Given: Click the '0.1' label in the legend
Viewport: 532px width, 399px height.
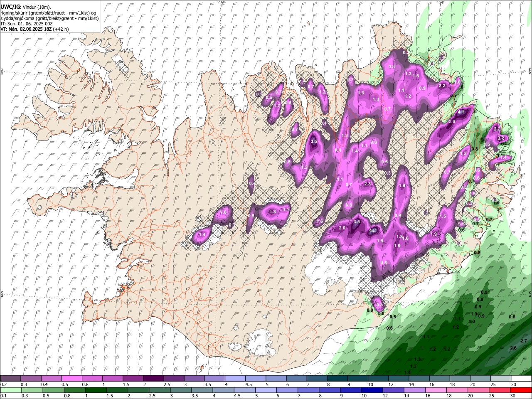Looking at the screenshot, I should (3, 396).
